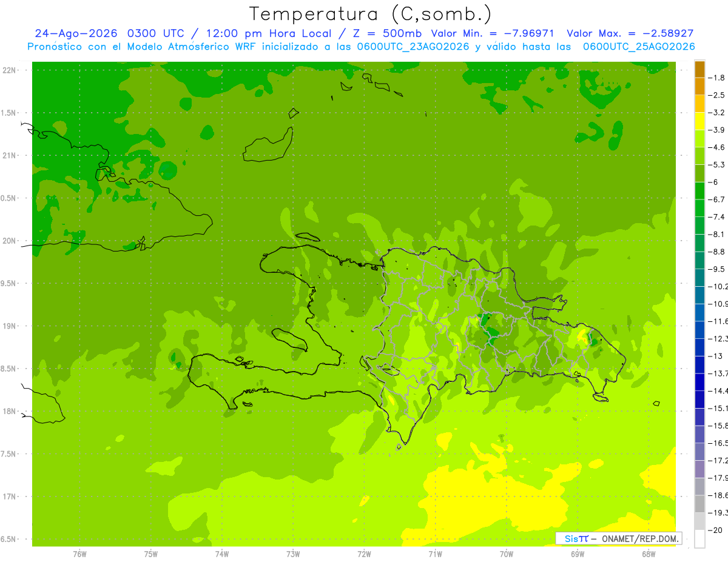Click the "74W" longitude label

click(222, 554)
